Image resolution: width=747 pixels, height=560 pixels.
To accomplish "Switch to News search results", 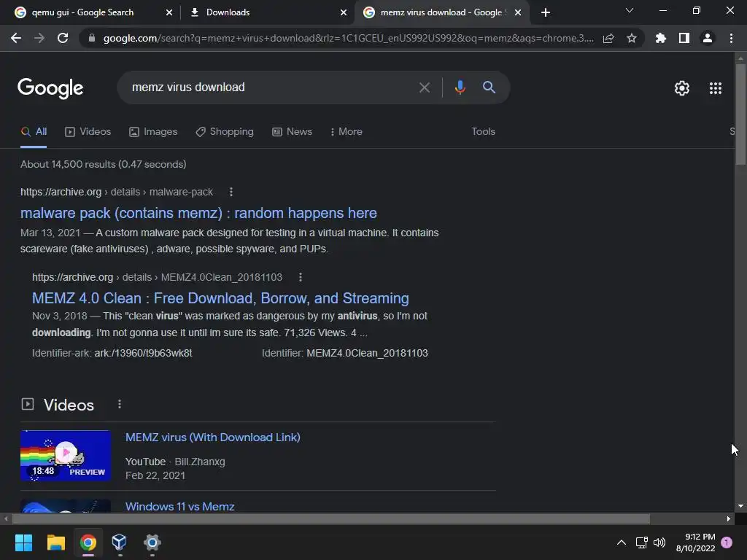I will click(292, 132).
